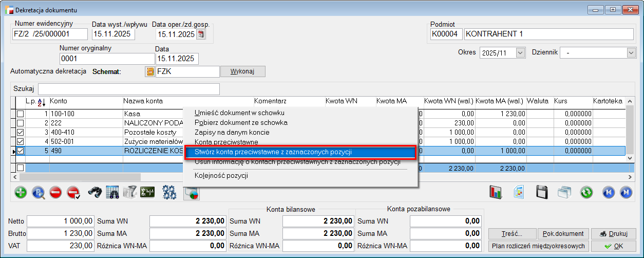This screenshot has height=258, width=644.
Task: Click the floppy disk save icon
Action: tap(541, 193)
